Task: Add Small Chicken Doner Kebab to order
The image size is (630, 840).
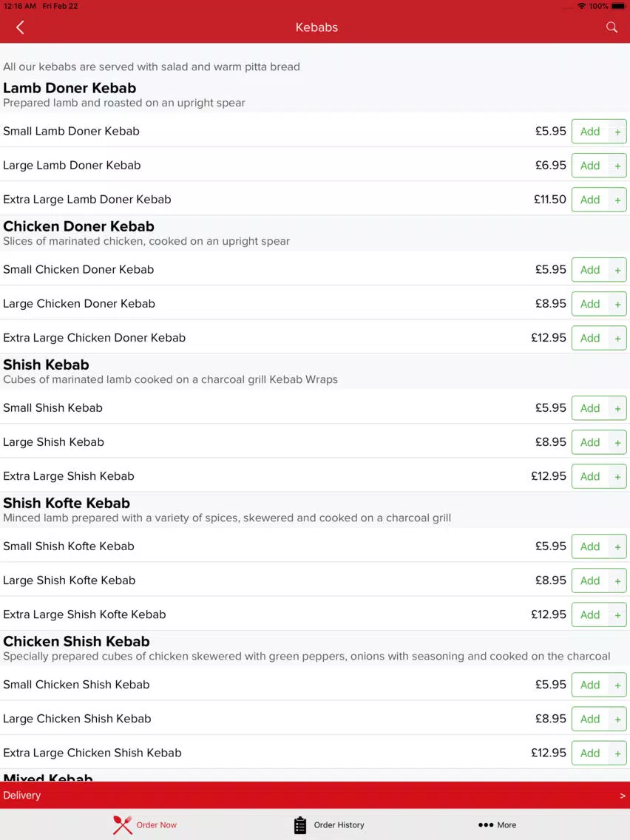Action: point(590,270)
